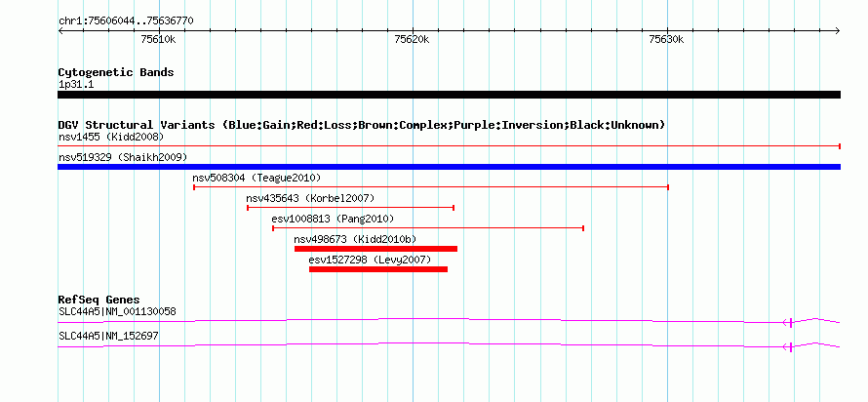This screenshot has width=868, height=402.
Task: Click the SLC44A5|NM_152697 gene label
Action: pyautogui.click(x=108, y=336)
